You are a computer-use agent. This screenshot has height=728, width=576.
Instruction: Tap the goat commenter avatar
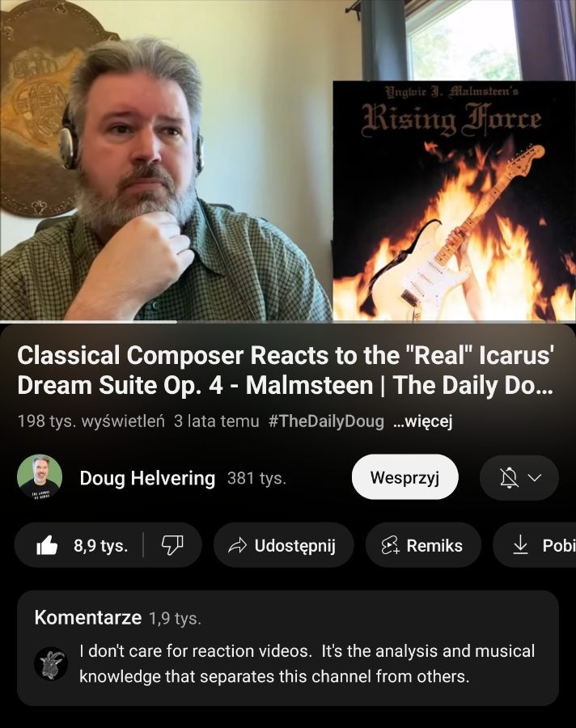click(x=51, y=664)
